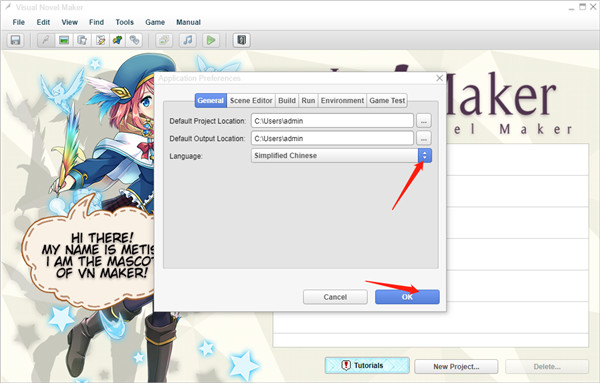Open the File menu
This screenshot has height=383, width=600.
point(18,22)
